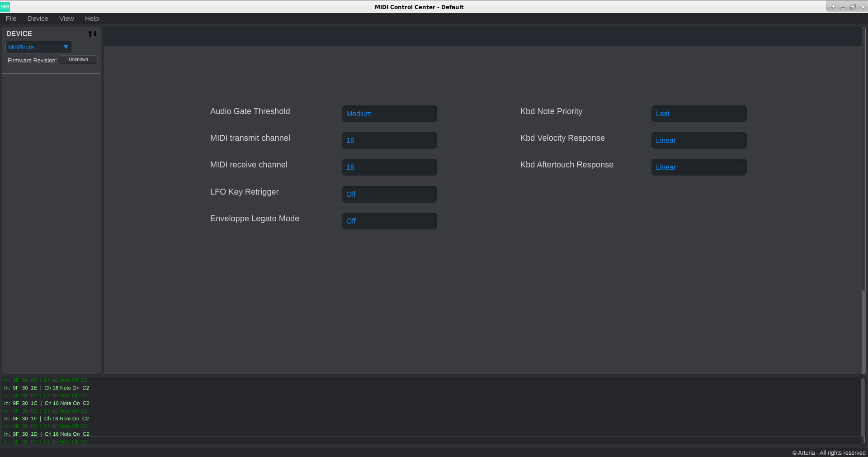Open the Kbd Aftertouch Response dropdown
868x457 pixels.
pos(699,167)
